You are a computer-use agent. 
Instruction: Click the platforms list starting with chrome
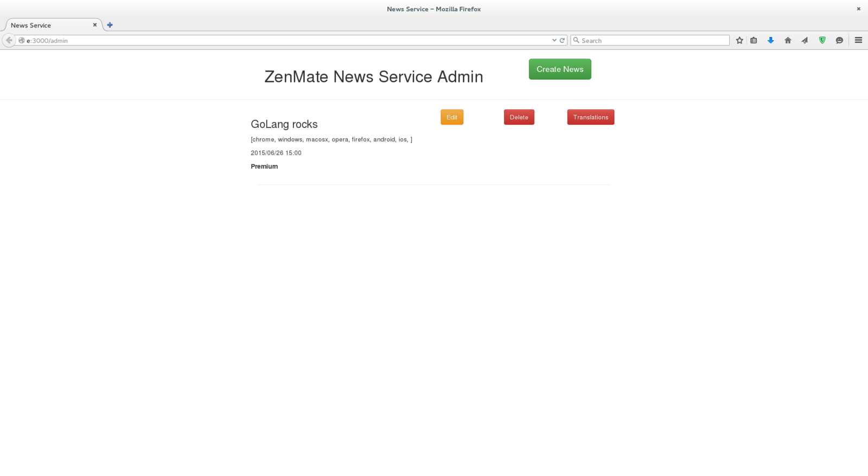pyautogui.click(x=331, y=139)
